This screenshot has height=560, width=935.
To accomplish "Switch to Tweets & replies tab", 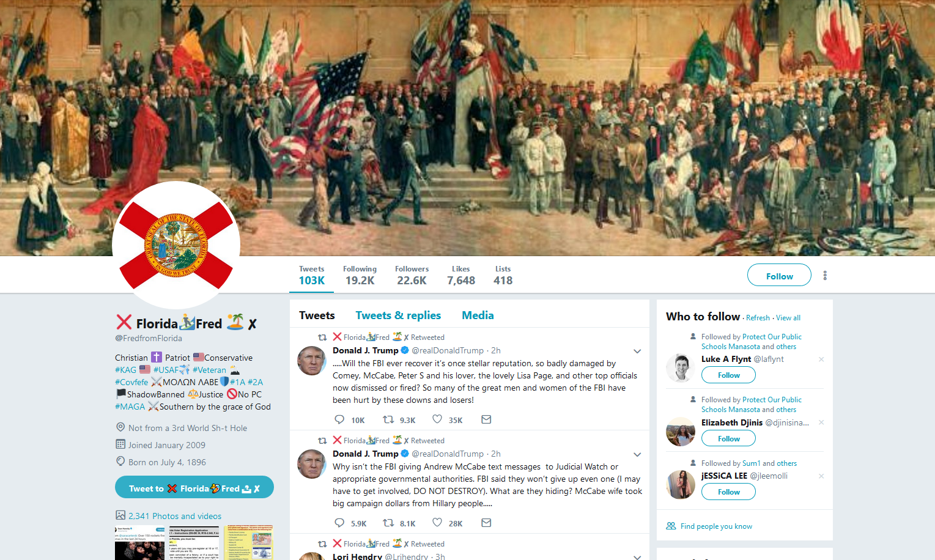I will (x=398, y=315).
